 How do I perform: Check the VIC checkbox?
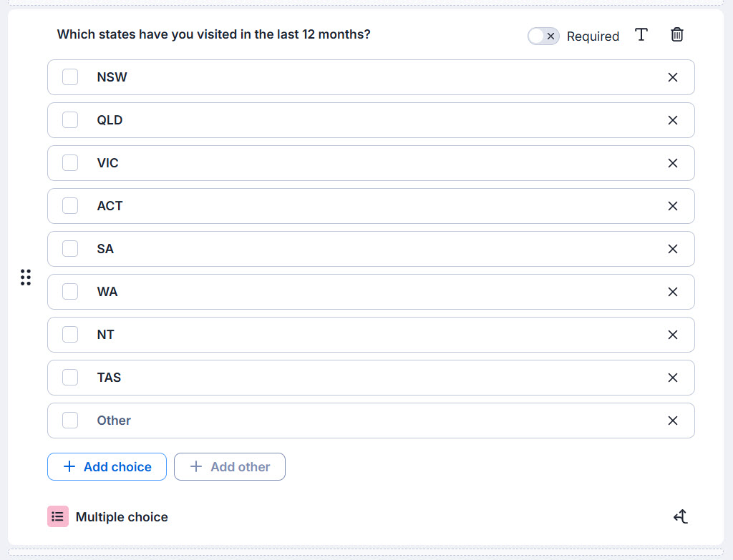pos(70,163)
